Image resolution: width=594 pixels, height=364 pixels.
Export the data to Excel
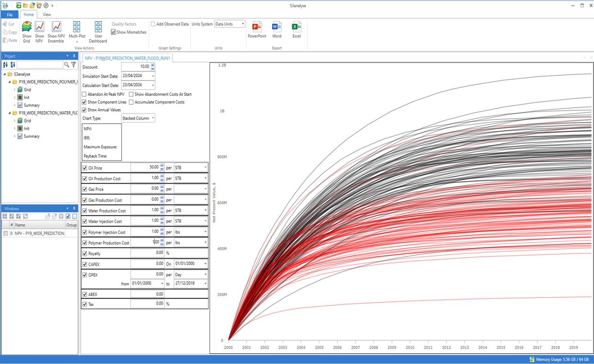click(x=297, y=27)
